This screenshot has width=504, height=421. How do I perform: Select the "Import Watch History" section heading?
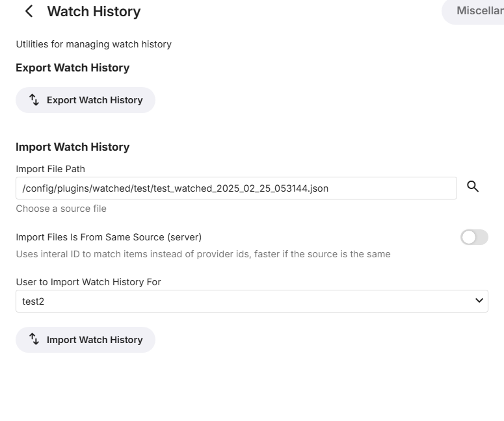coord(72,147)
